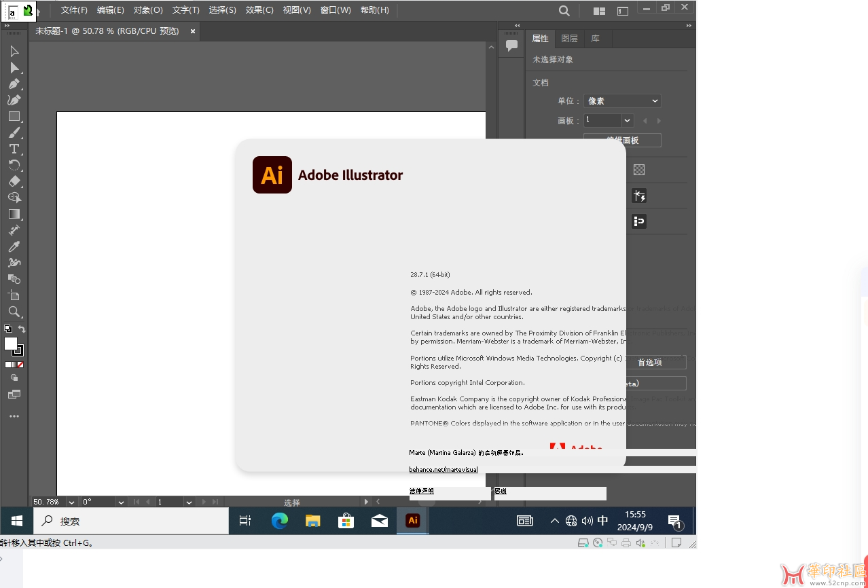Open the rotation angle dropdown
The width and height of the screenshot is (868, 588).
(121, 502)
